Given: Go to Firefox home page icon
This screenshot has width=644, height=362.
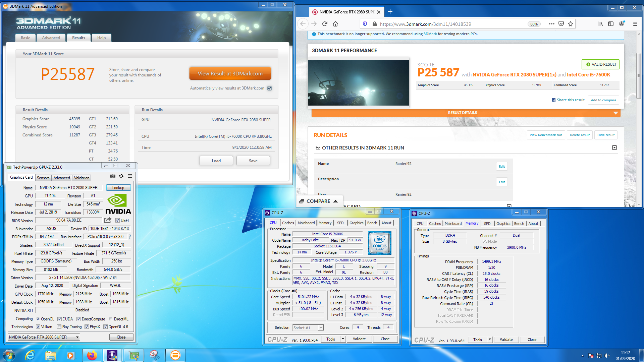Looking at the screenshot, I should click(x=335, y=24).
